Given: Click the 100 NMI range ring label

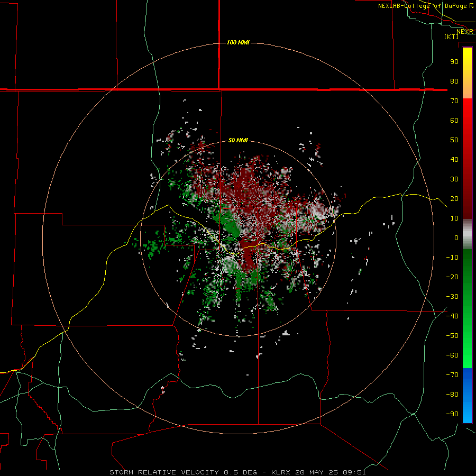Looking at the screenshot, I should click(x=238, y=42).
